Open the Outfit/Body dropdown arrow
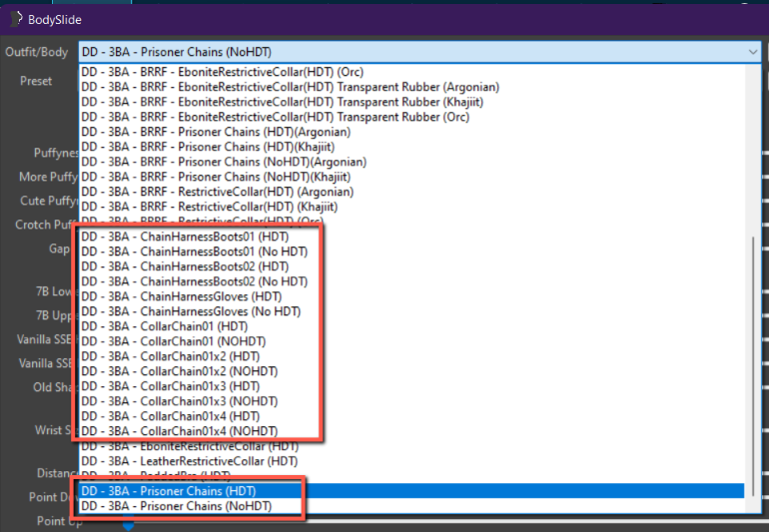 coord(752,52)
